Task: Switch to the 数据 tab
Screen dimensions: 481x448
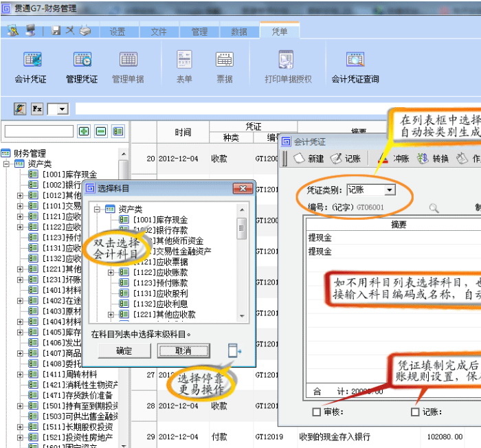Action: tap(239, 32)
